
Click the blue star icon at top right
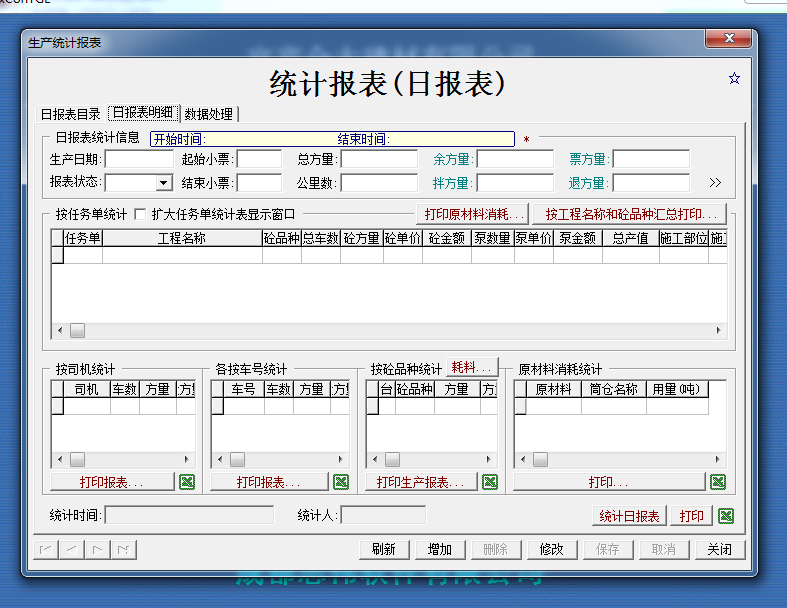734,78
